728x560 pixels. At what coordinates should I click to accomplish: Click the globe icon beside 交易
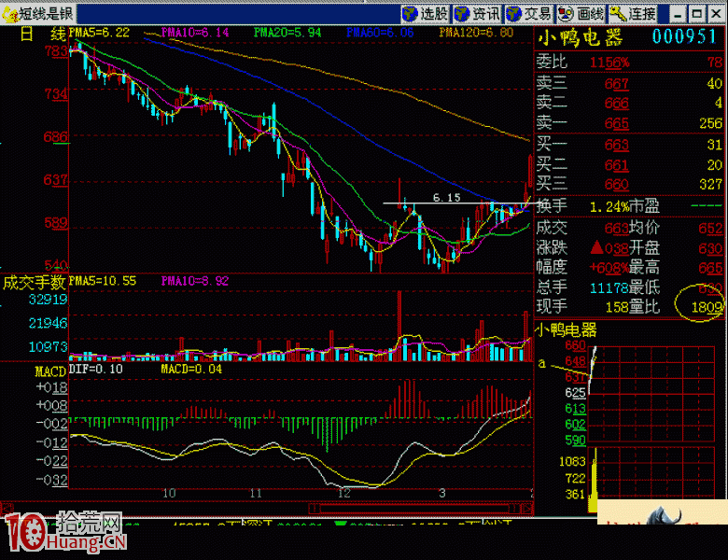pyautogui.click(x=514, y=14)
